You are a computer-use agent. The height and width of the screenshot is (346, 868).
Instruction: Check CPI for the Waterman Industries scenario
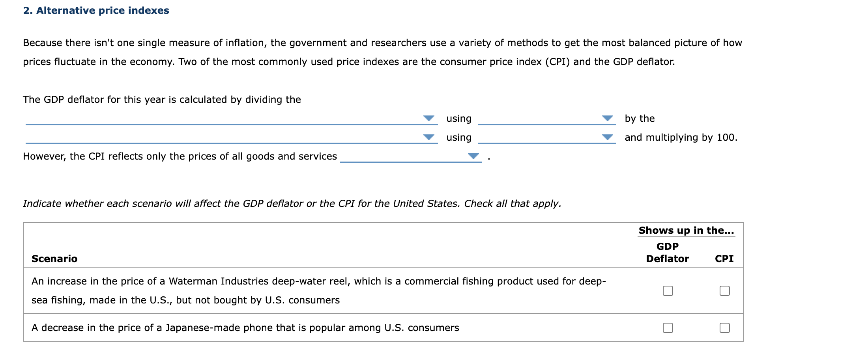click(x=724, y=290)
